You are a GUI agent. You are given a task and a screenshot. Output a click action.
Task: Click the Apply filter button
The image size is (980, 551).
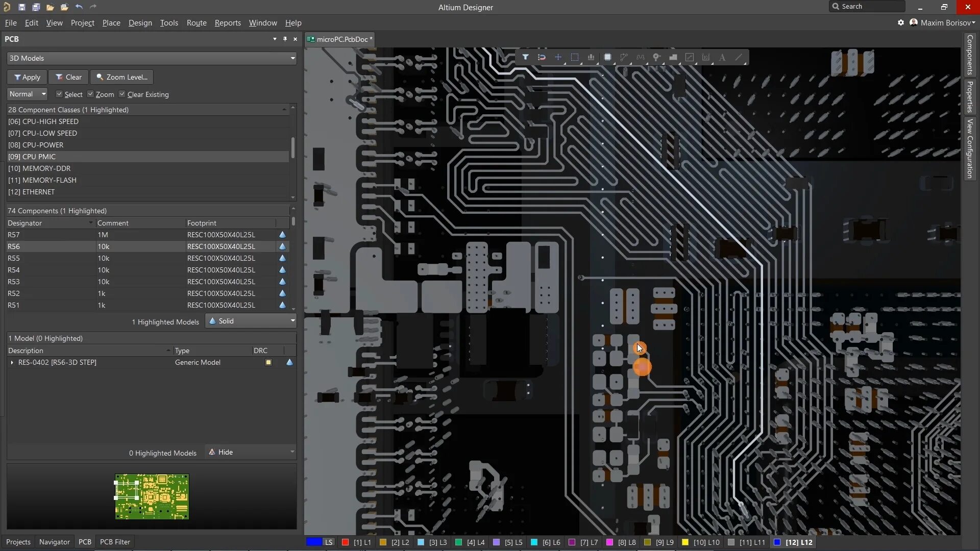click(27, 77)
